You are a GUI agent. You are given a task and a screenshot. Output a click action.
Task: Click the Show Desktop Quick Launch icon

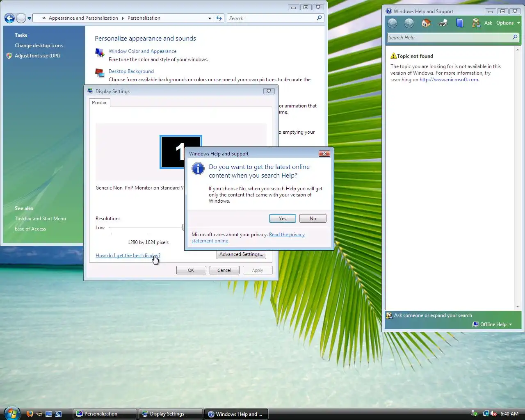pyautogui.click(x=49, y=414)
